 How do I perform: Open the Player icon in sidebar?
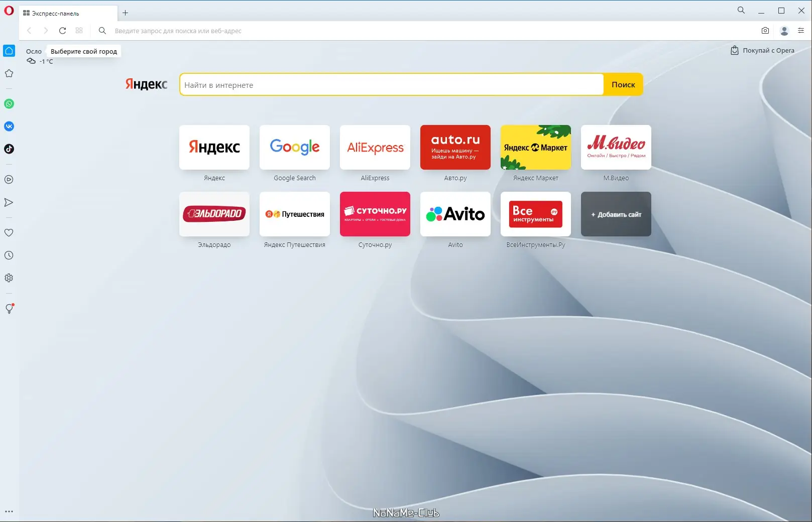[9, 180]
